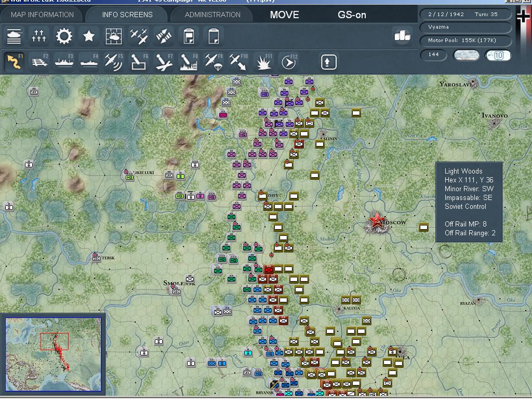The height and width of the screenshot is (399, 532).
Task: Open the air doctrine planes icon
Action: [139, 36]
